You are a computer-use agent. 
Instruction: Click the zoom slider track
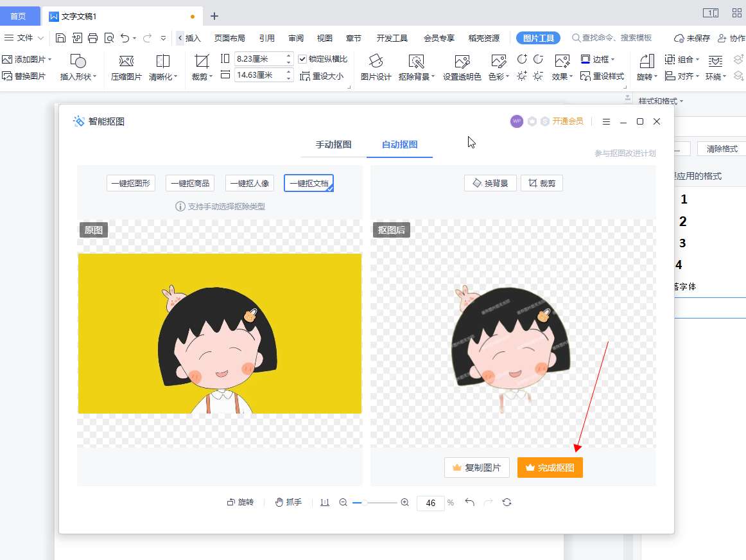(374, 502)
